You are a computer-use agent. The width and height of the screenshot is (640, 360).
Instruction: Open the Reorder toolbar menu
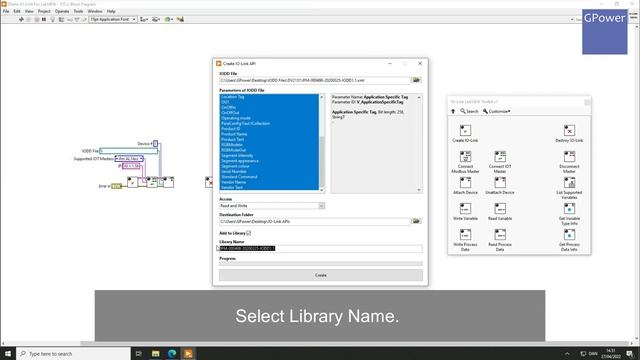click(168, 19)
